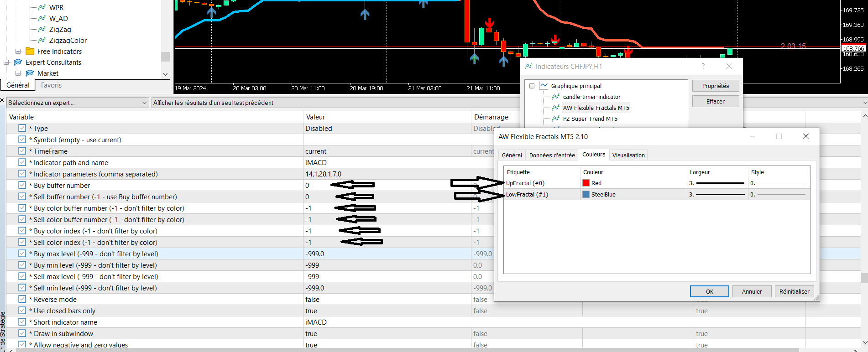Click the Type value Disabled
868x352 pixels.
pyautogui.click(x=319, y=128)
